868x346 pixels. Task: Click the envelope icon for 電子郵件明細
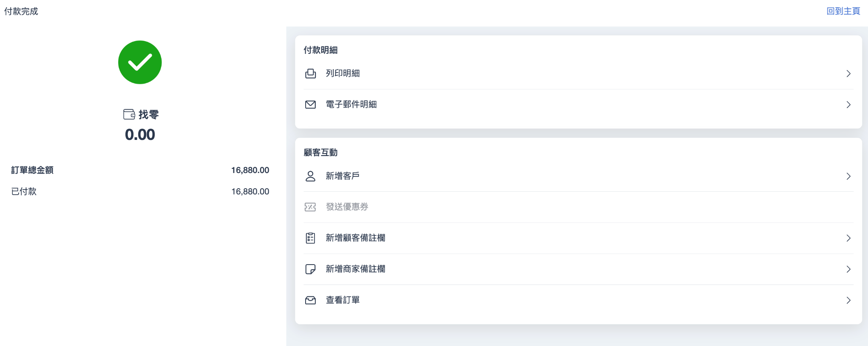[x=310, y=105]
